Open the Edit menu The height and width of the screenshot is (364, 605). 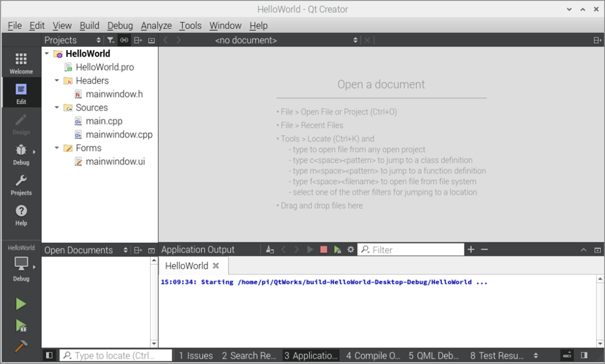point(37,26)
